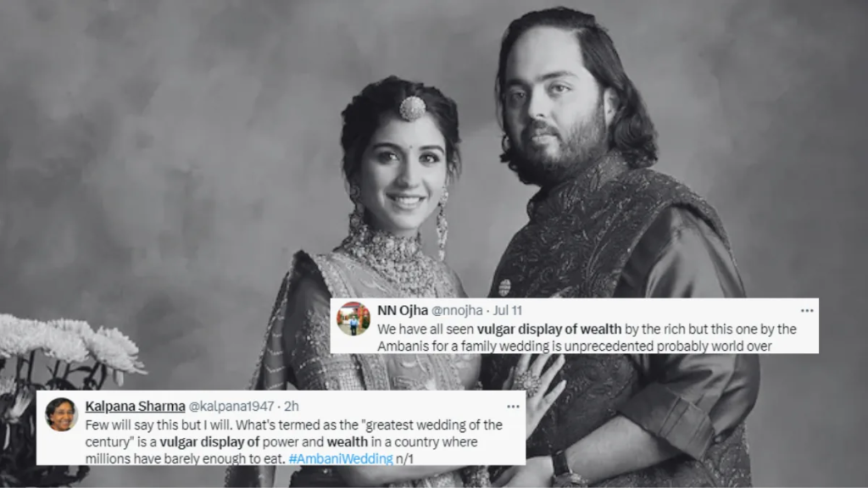The image size is (868, 488).
Task: Click the "n/1" thread marker text
Action: 404,458
